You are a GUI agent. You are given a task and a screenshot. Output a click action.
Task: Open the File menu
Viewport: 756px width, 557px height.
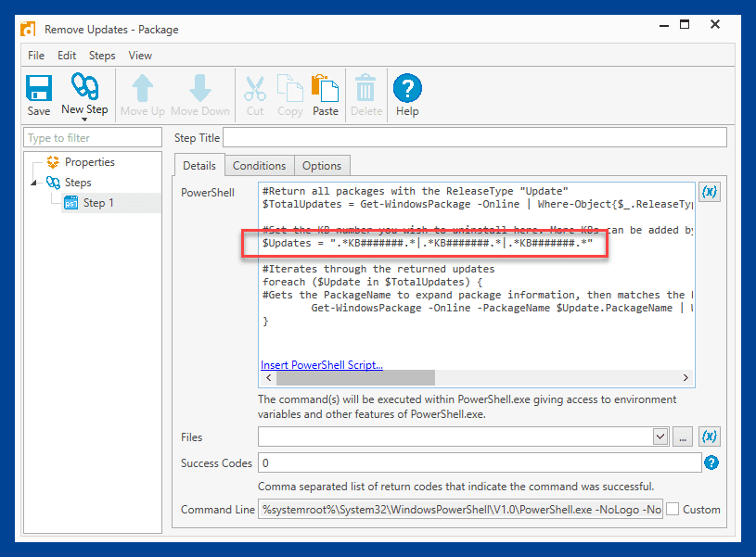36,56
